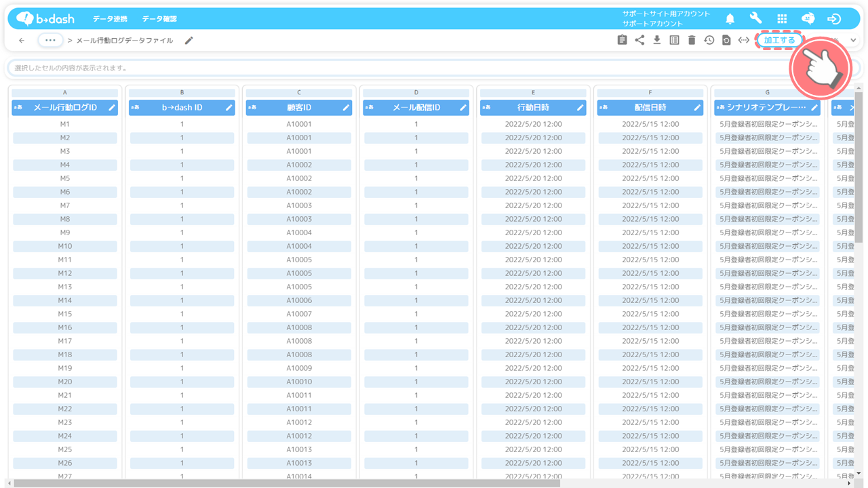Viewport: 868px width, 488px height.
Task: Select the 配信日時 header cell
Action: [650, 108]
